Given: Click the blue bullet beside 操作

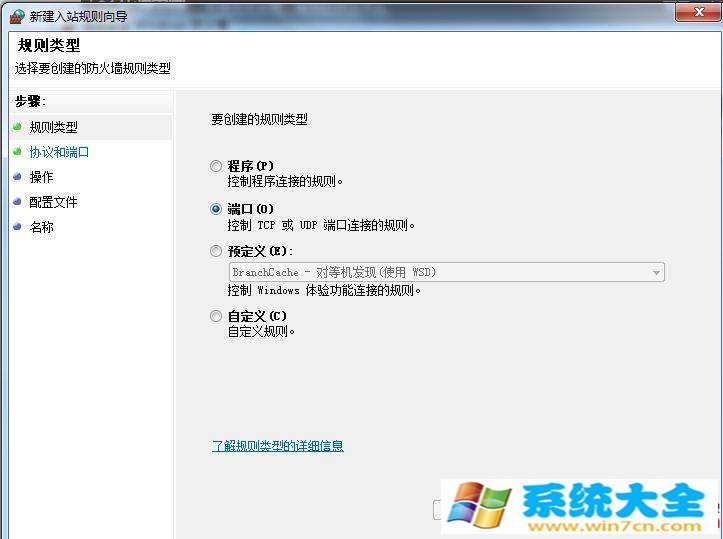Looking at the screenshot, I should click(18, 177).
